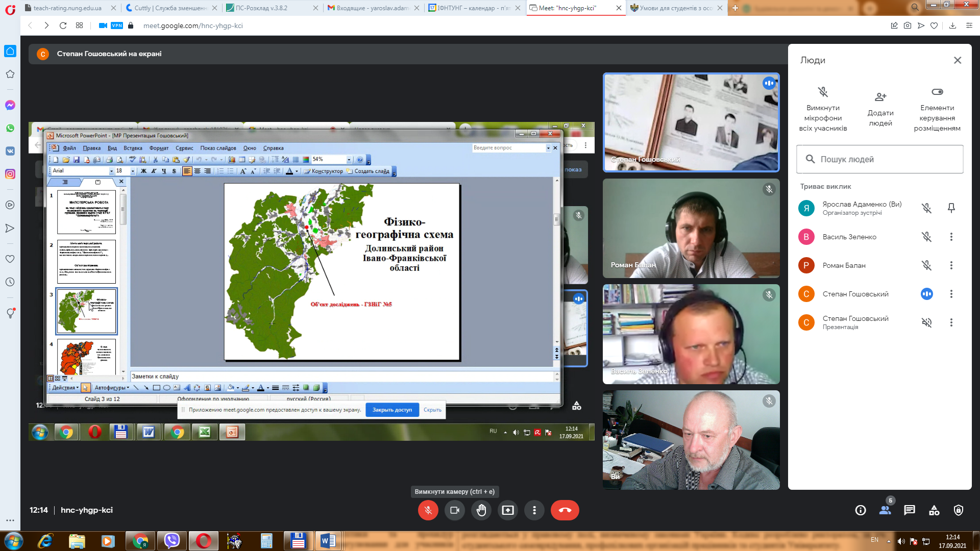Click Закрыть доступ button
Image resolution: width=980 pixels, height=551 pixels.
392,410
